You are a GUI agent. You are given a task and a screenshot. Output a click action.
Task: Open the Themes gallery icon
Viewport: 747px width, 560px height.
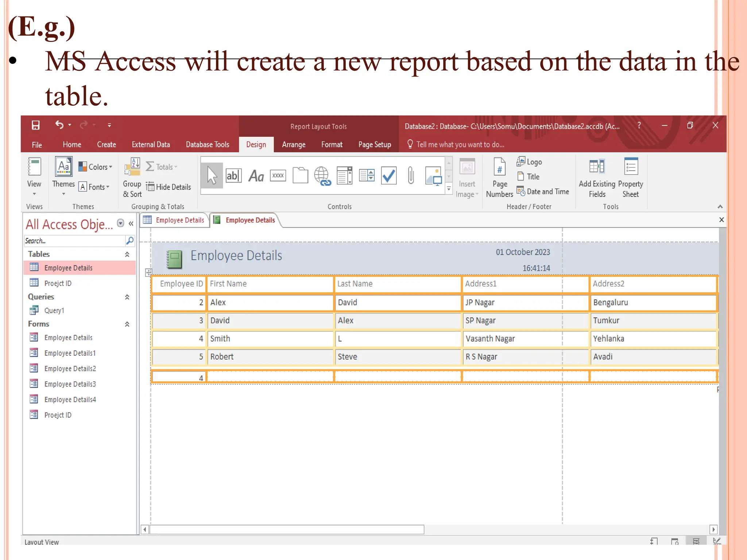63,167
